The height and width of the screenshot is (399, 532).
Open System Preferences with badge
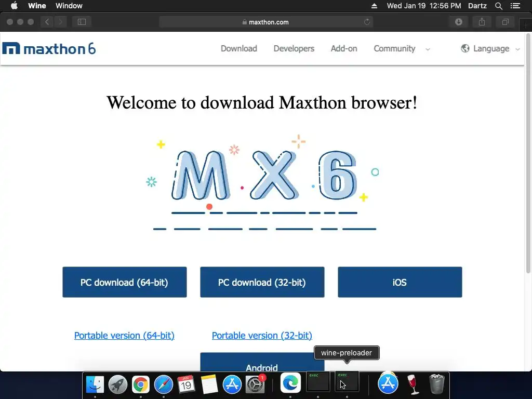[x=255, y=384]
